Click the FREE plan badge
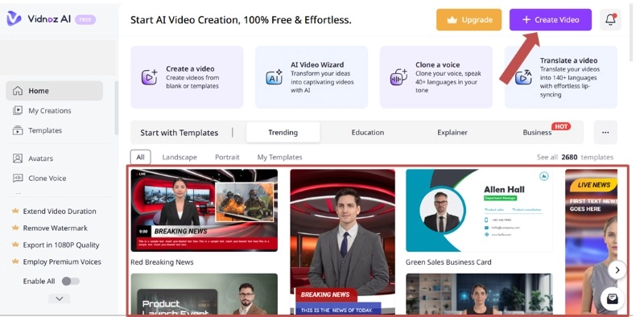 point(85,19)
